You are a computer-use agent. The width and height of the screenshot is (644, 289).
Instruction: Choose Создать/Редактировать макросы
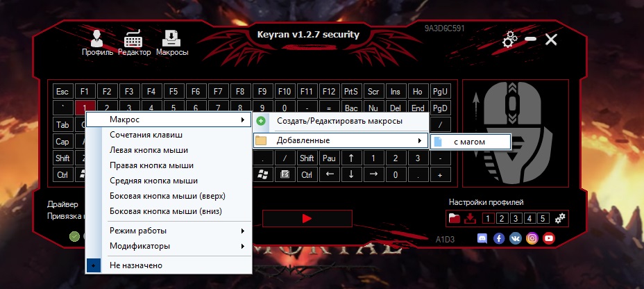[x=341, y=122]
